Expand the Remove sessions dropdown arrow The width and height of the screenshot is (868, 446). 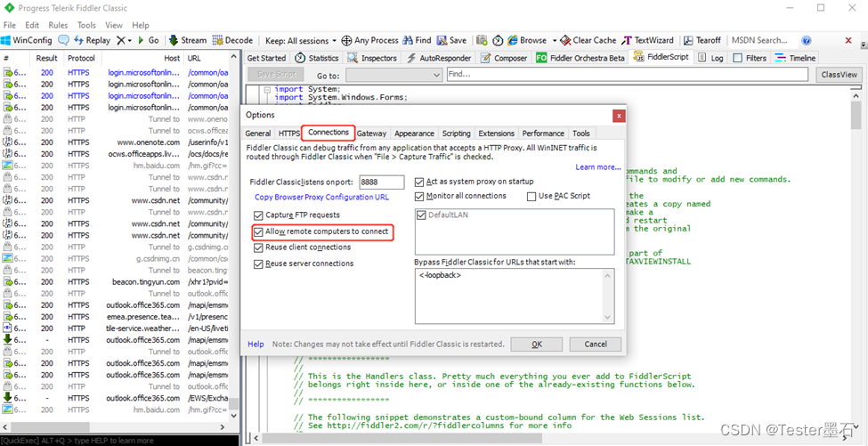(x=130, y=40)
